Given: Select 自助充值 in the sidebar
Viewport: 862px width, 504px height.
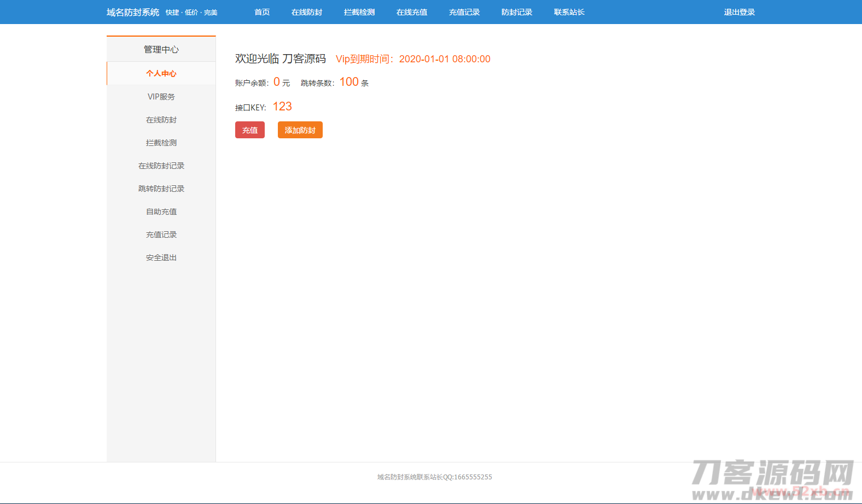Looking at the screenshot, I should [161, 212].
